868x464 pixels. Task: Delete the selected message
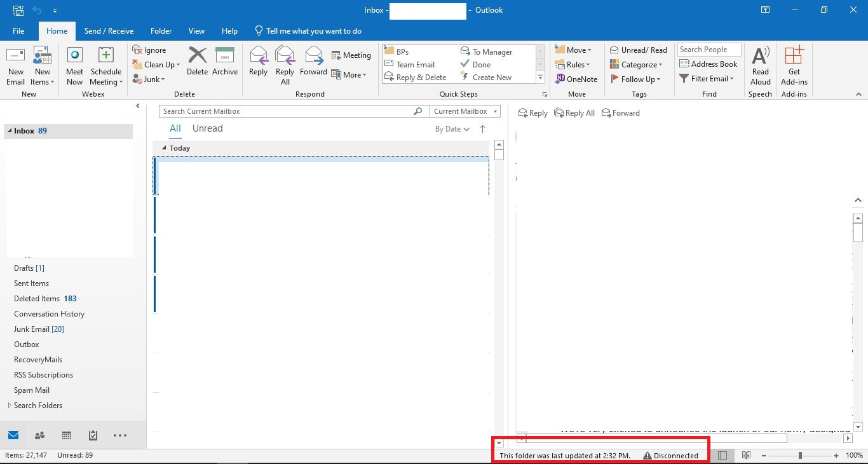(197, 62)
